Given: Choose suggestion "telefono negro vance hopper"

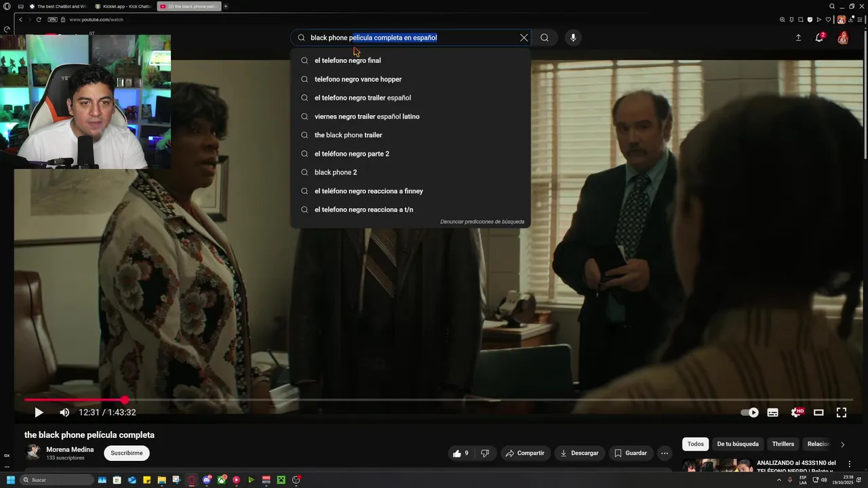Looking at the screenshot, I should tap(410, 79).
